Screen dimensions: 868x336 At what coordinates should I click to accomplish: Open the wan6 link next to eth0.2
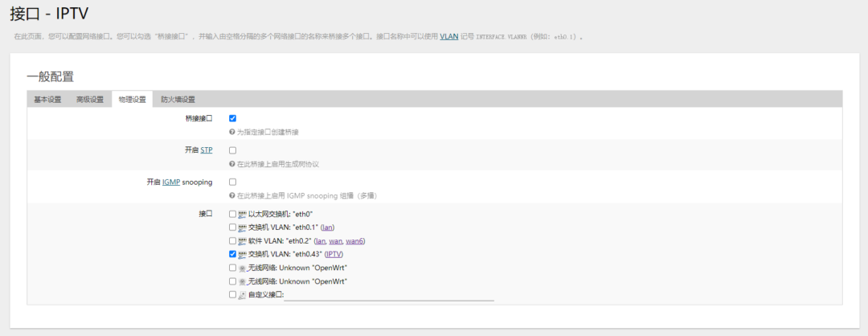pos(354,241)
